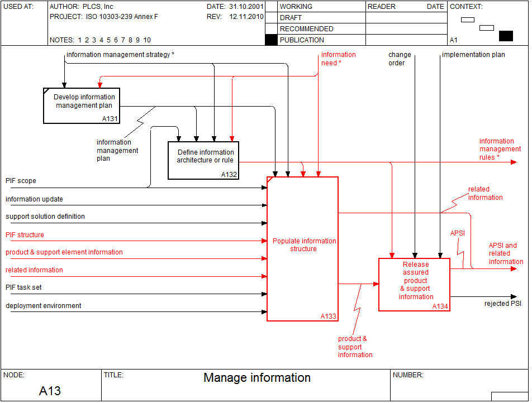
Task: Check the DRAFT status box
Action: point(271,18)
